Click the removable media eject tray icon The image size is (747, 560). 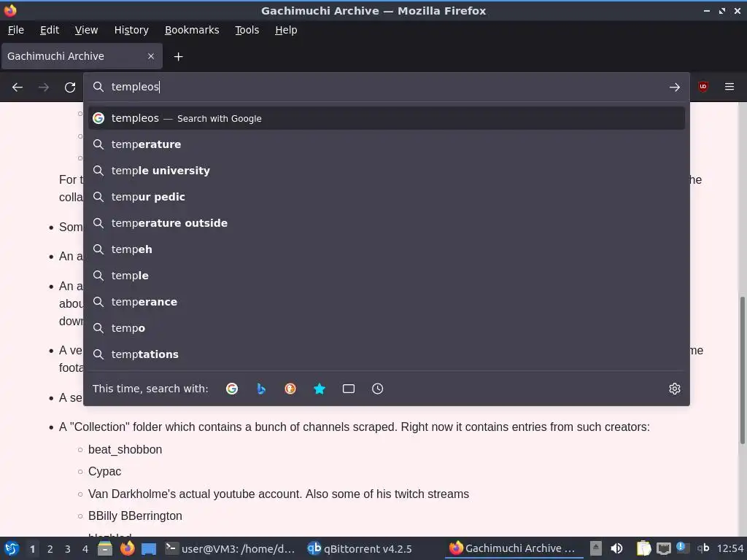coord(595,548)
